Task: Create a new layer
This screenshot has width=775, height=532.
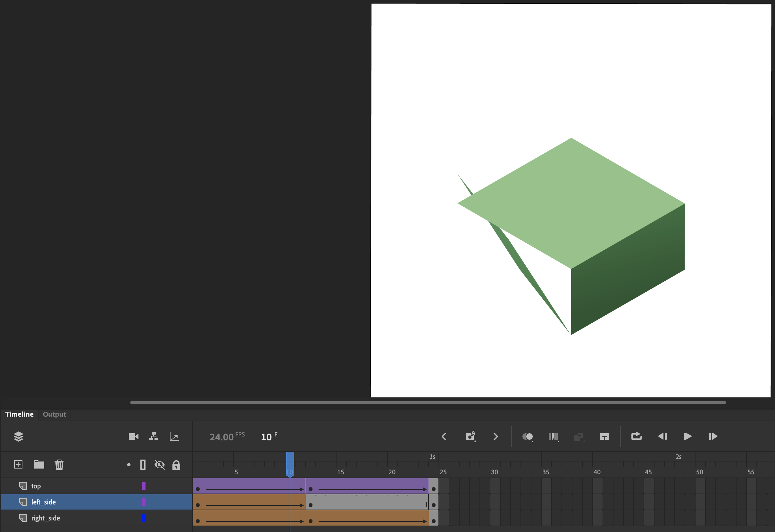Action: (18, 465)
